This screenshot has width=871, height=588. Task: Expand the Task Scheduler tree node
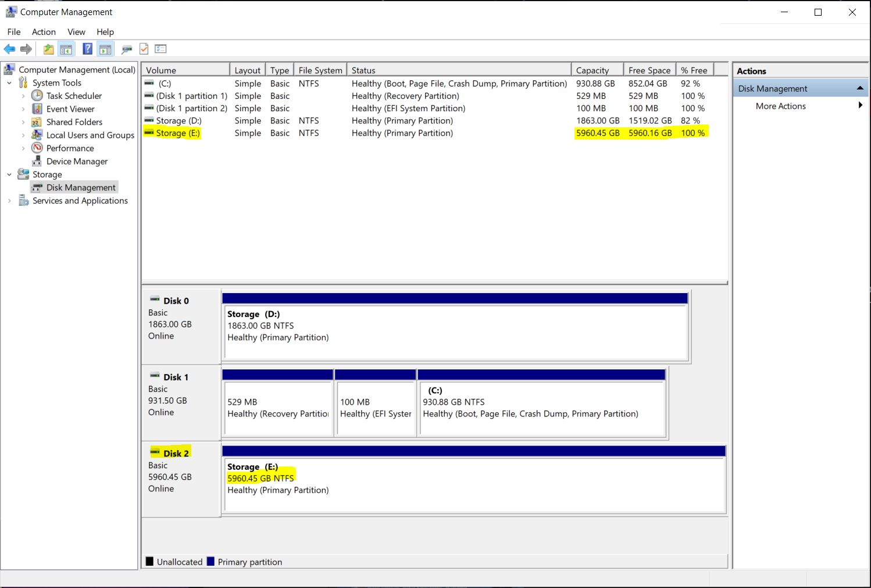(23, 96)
